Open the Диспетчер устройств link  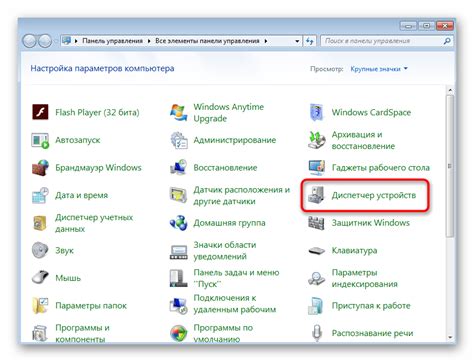374,195
